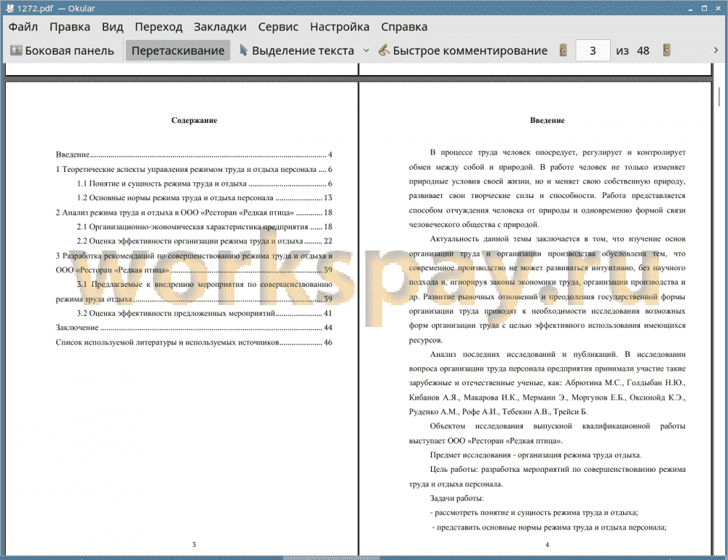This screenshot has width=728, height=560.
Task: Click the contents entry Введение page 4
Action: [x=194, y=154]
